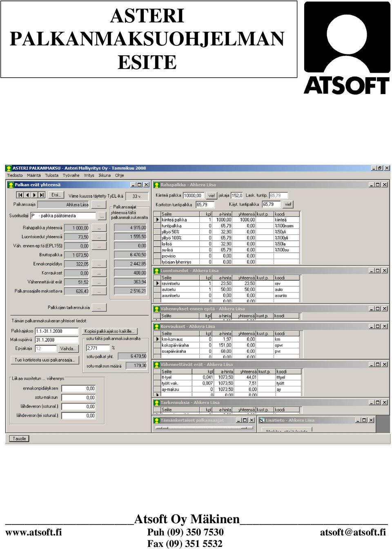Click Kopioi palkkajakso kaikille... button
The image size is (392, 549).
(x=110, y=331)
